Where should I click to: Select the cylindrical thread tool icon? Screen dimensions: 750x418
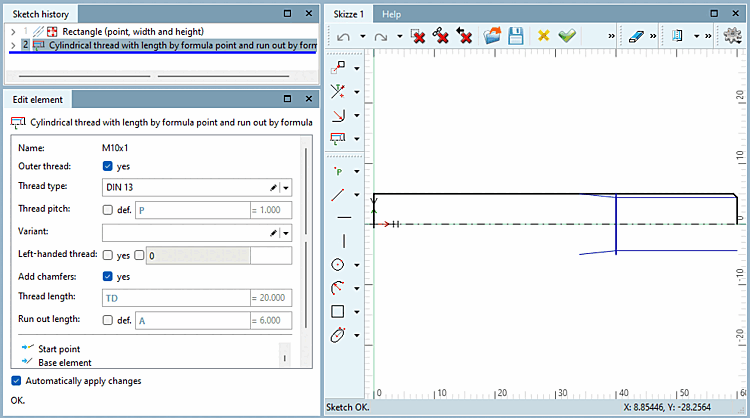(338, 138)
